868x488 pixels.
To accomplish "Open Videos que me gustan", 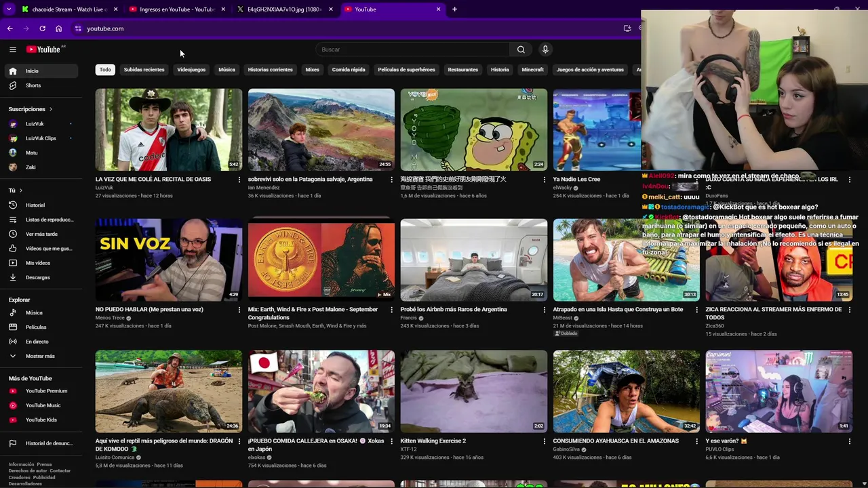I will tap(42, 249).
